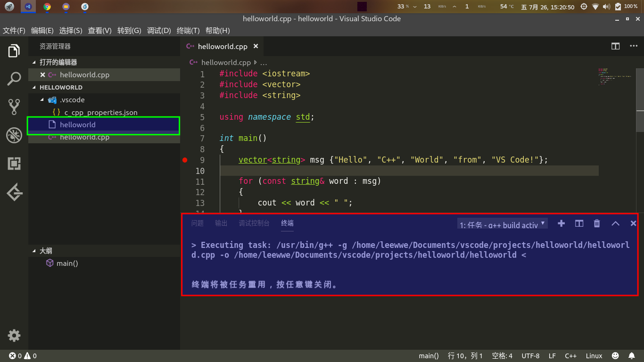The width and height of the screenshot is (644, 362).
Task: Open the 终端(T) menu
Action: click(188, 31)
